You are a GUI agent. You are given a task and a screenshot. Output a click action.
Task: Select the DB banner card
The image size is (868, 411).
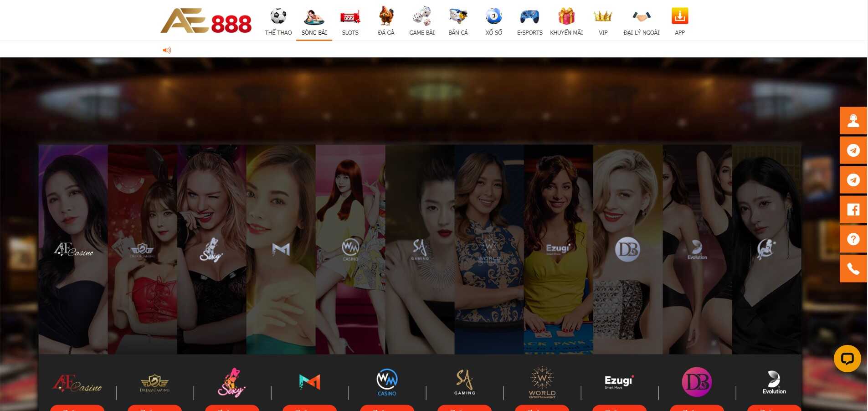(x=628, y=249)
